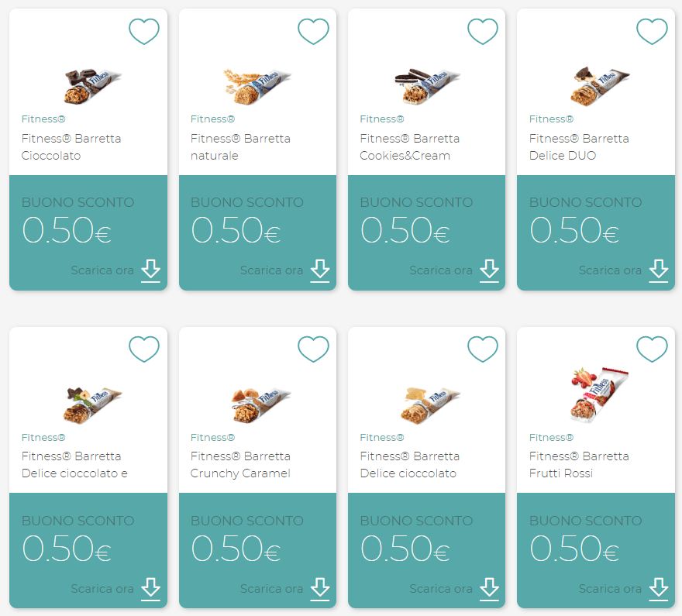682x616 pixels.
Task: Favorite the Barretta Frutti Rossi coupon
Action: click(652, 349)
